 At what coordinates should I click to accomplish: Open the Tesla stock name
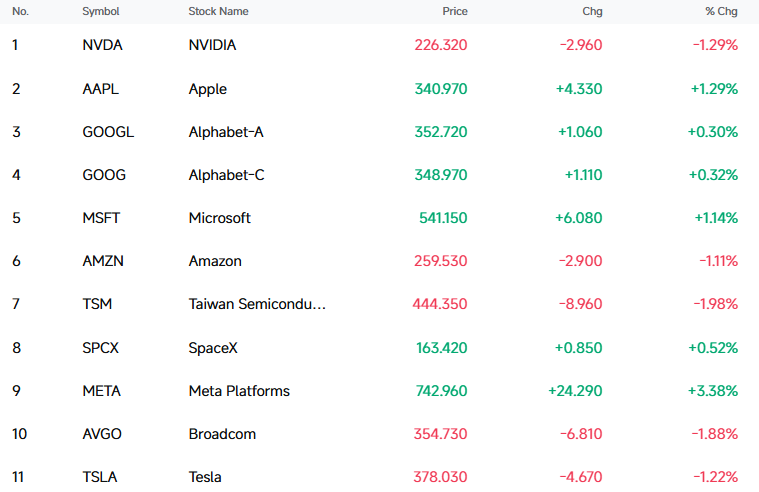coord(205,477)
